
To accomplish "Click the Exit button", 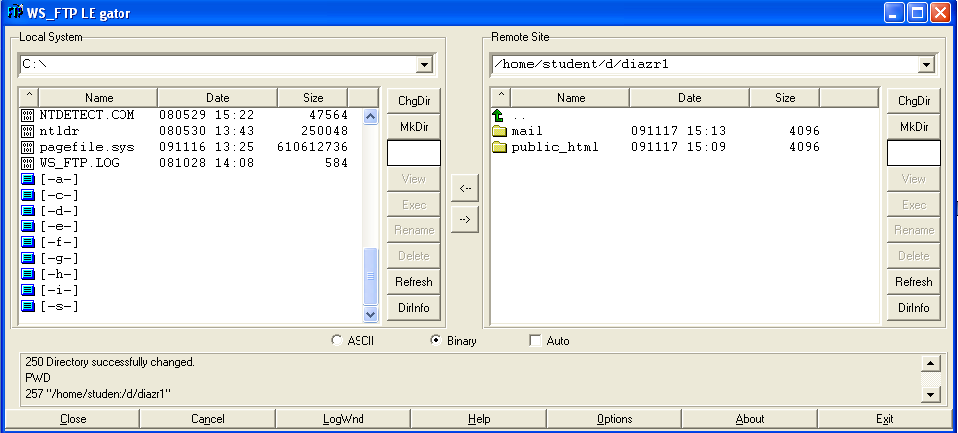I will (x=884, y=418).
